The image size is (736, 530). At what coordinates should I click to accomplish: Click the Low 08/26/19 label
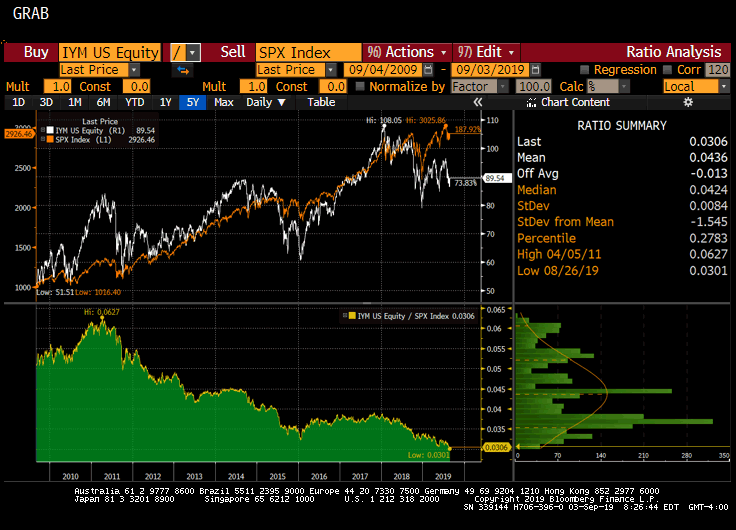tap(558, 271)
